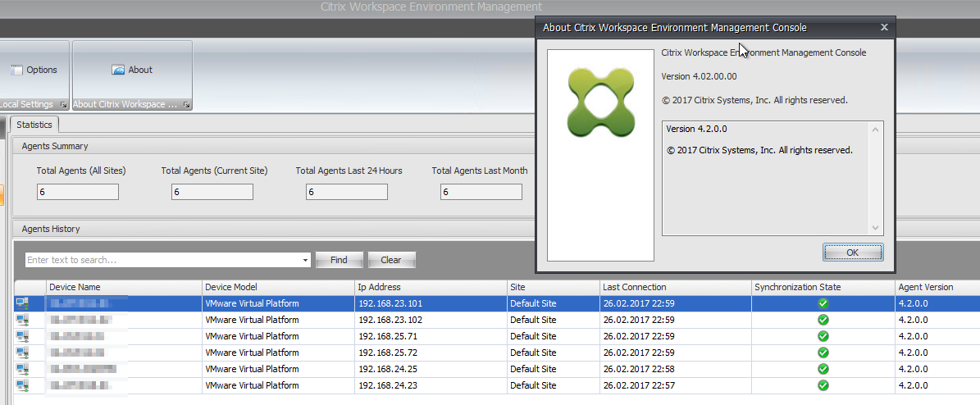
Task: Click computer icon for 192.168.25.72 row
Action: [x=22, y=353]
